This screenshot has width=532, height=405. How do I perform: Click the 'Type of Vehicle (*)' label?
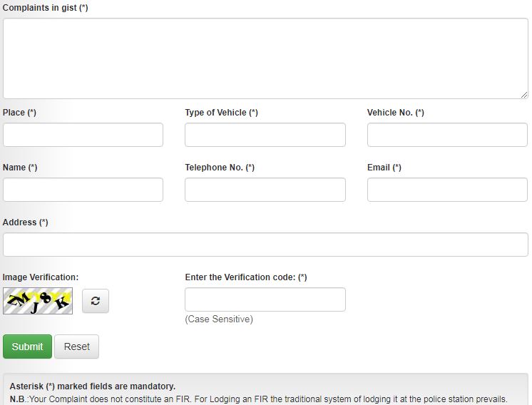click(x=222, y=113)
